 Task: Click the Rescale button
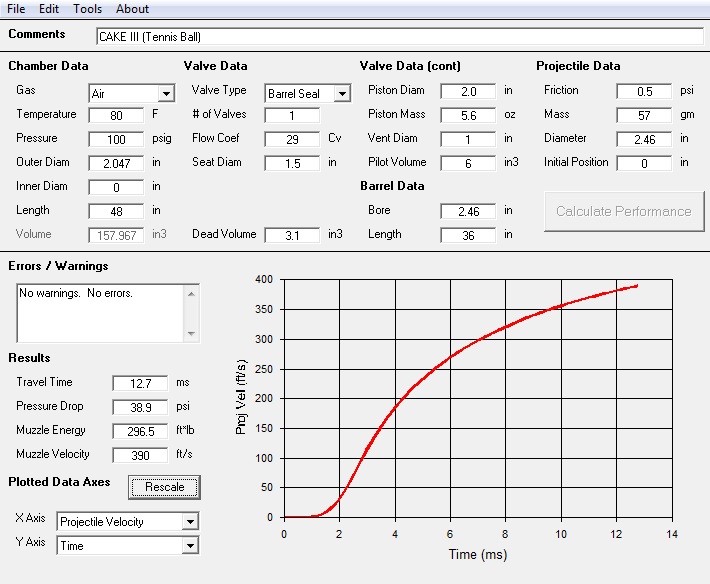coord(165,487)
